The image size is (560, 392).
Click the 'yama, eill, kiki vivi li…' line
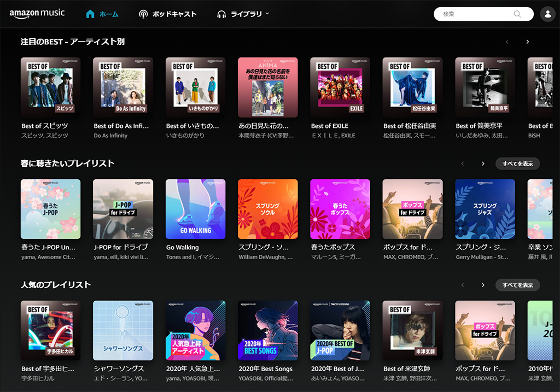pos(121,257)
